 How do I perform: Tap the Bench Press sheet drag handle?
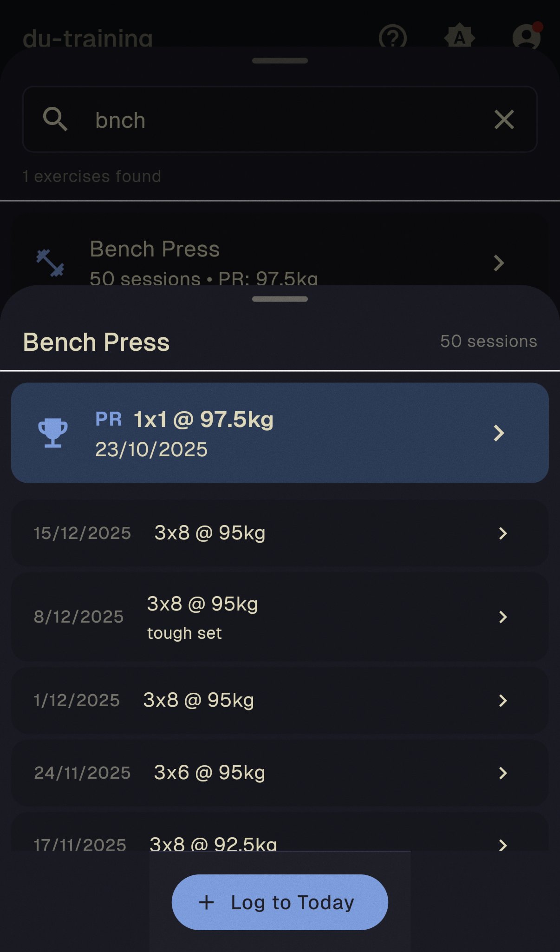click(x=280, y=299)
